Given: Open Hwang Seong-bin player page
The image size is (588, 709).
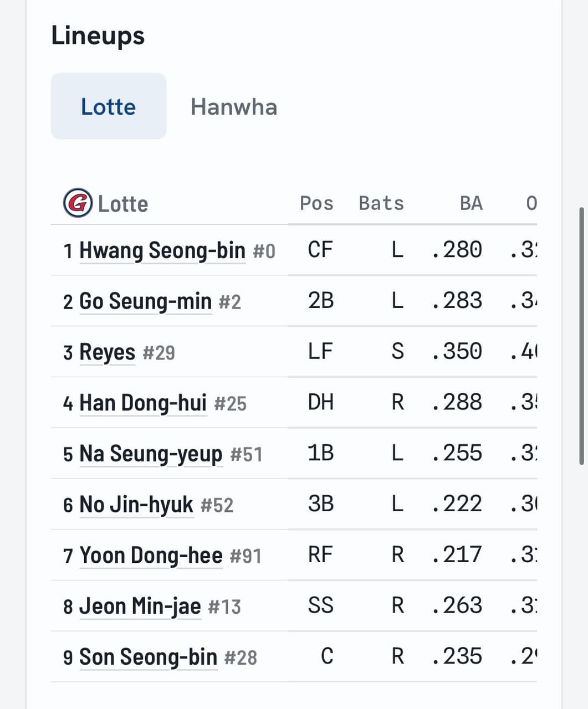Looking at the screenshot, I should click(162, 250).
